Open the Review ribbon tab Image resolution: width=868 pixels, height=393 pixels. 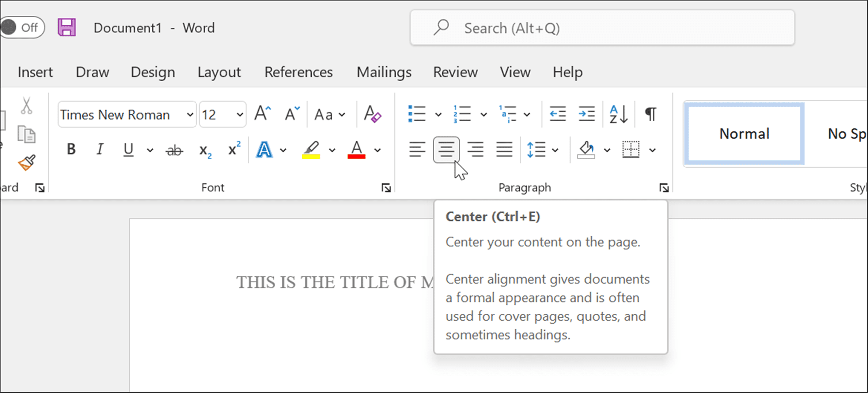click(x=455, y=72)
